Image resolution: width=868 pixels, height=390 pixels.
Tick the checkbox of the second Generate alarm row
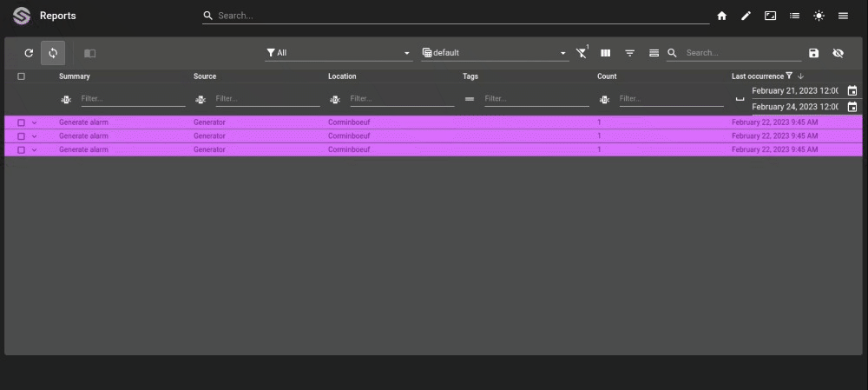(21, 136)
